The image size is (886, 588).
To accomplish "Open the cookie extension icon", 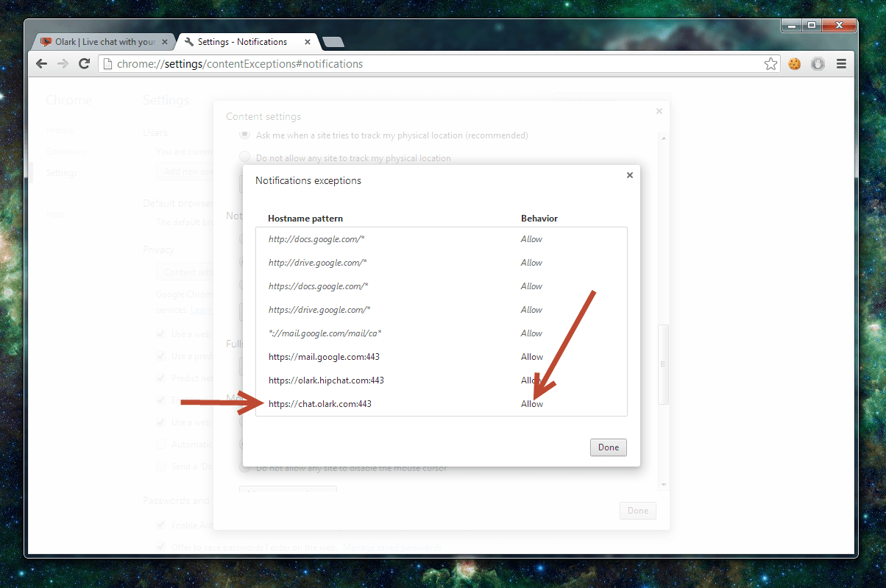I will [795, 64].
